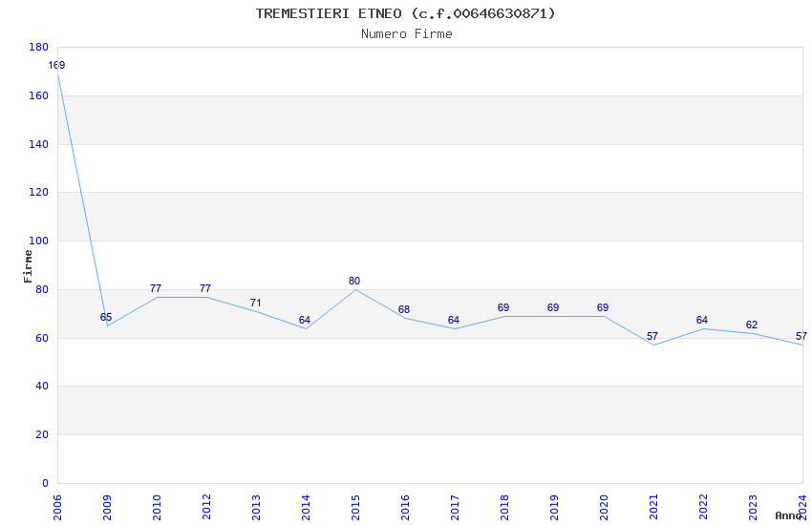812x525 pixels.
Task: Click the 120 y-axis tick value
Action: tap(38, 192)
